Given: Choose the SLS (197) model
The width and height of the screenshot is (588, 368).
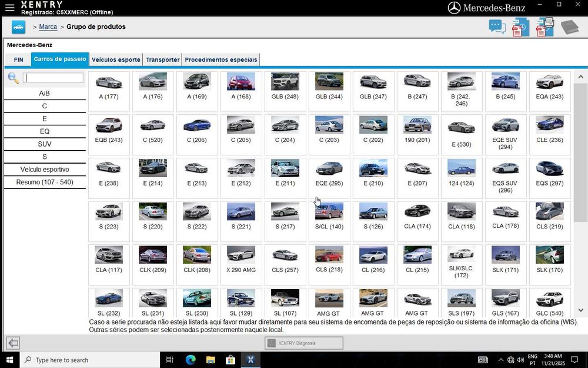Looking at the screenshot, I should pos(461,302).
